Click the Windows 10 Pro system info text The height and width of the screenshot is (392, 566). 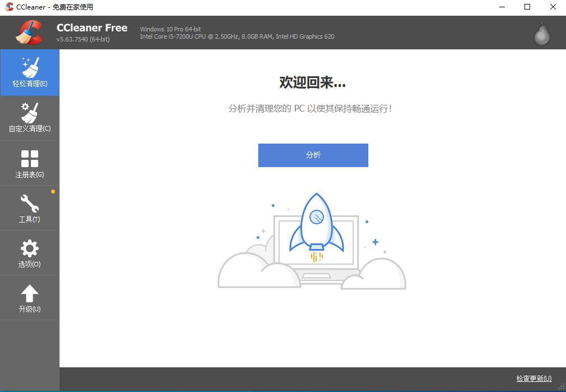pyautogui.click(x=170, y=29)
